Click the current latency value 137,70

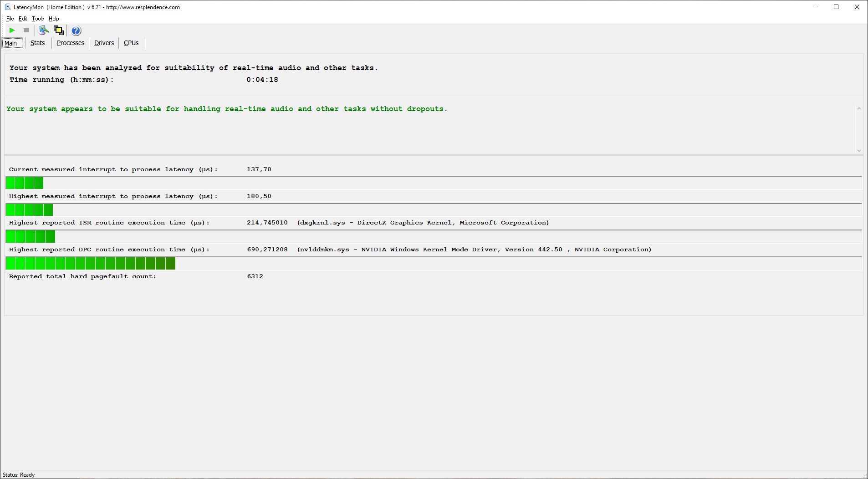259,169
